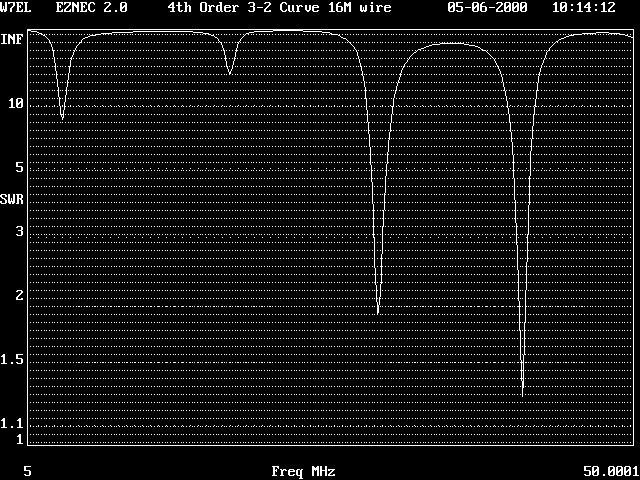Image resolution: width=640 pixels, height=480 pixels.
Task: Click the SWR axis value 2
Action: coord(20,296)
